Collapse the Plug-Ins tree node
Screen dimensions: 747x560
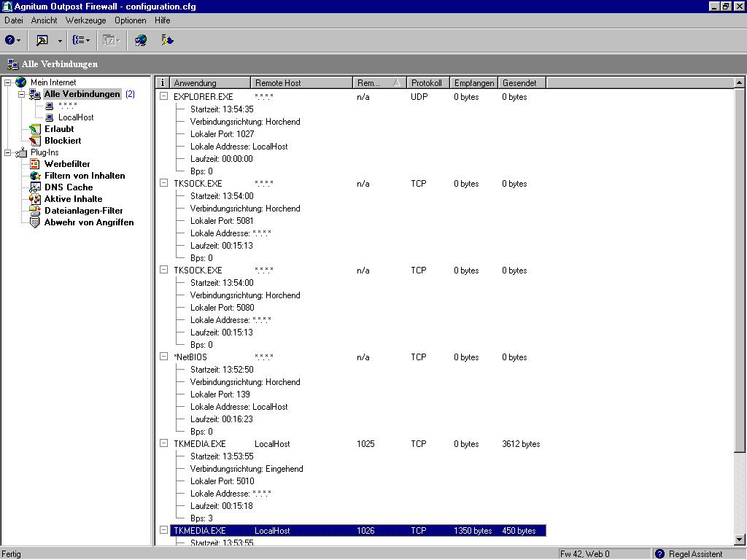[8, 152]
